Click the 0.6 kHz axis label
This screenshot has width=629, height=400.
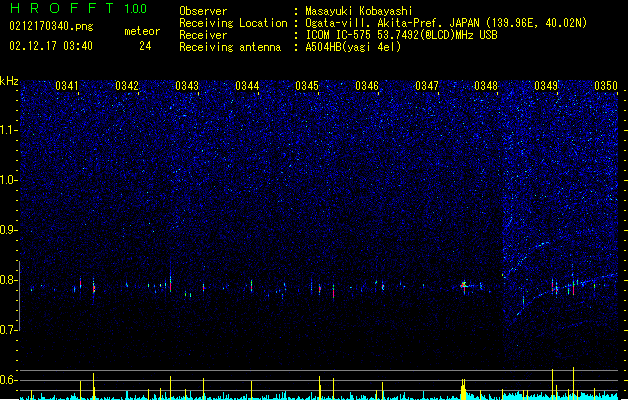point(8,380)
